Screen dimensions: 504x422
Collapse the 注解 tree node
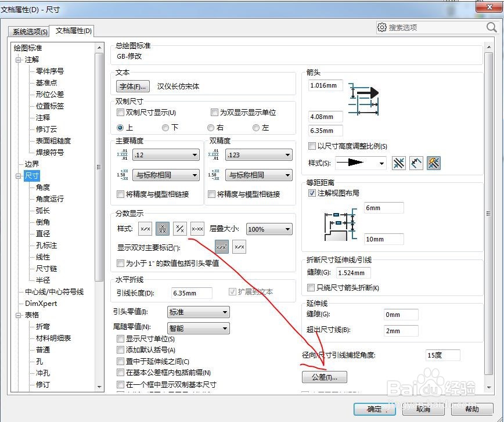19,60
